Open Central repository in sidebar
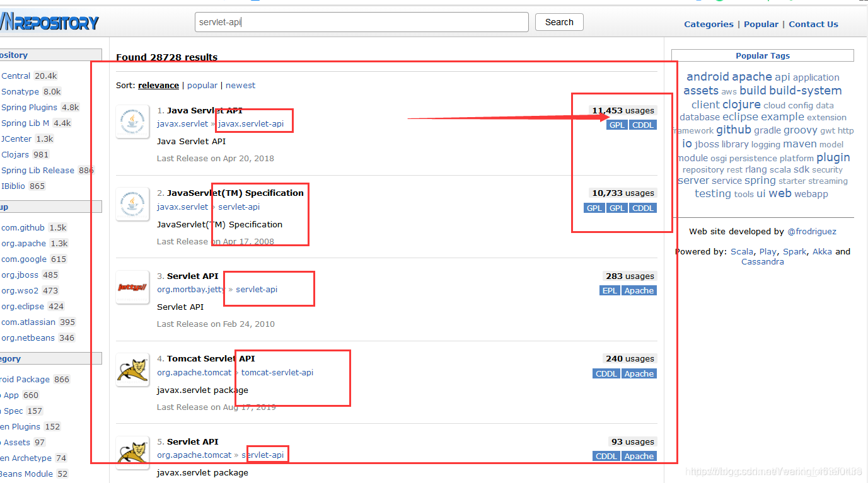868x483 pixels. pyautogui.click(x=16, y=76)
